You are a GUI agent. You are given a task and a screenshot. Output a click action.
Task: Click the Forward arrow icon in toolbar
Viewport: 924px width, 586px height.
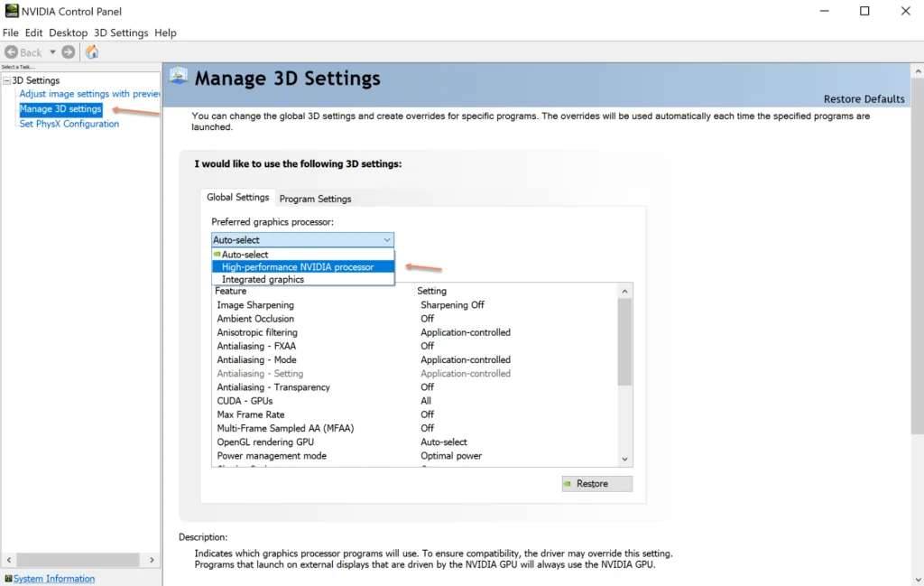tap(69, 52)
